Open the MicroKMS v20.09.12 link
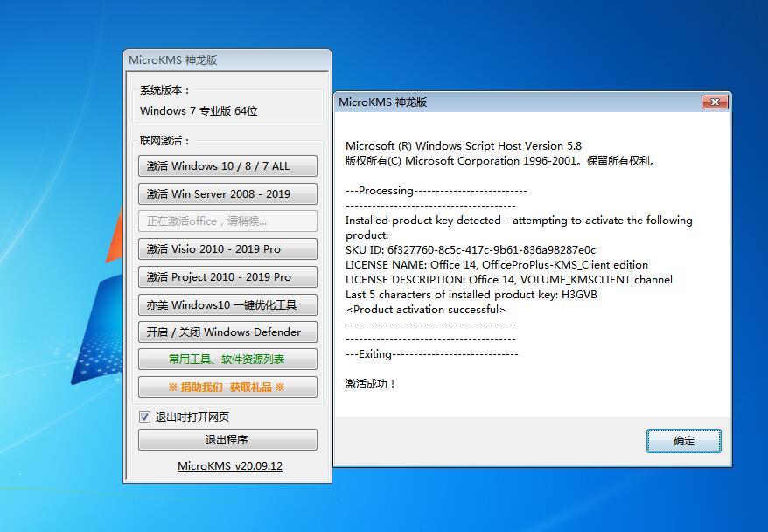Screen dimensions: 768x532 point(230,465)
